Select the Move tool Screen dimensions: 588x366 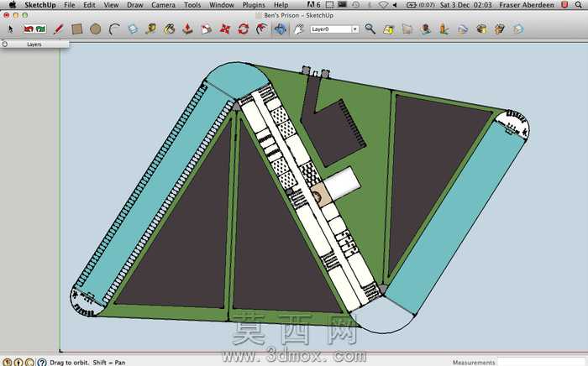(224, 29)
